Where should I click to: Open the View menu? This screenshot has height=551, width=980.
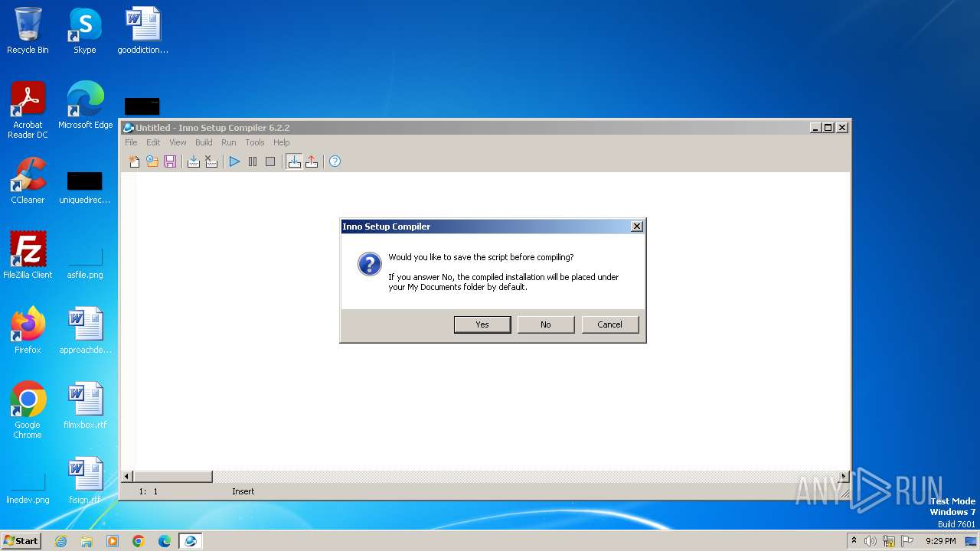coord(178,142)
